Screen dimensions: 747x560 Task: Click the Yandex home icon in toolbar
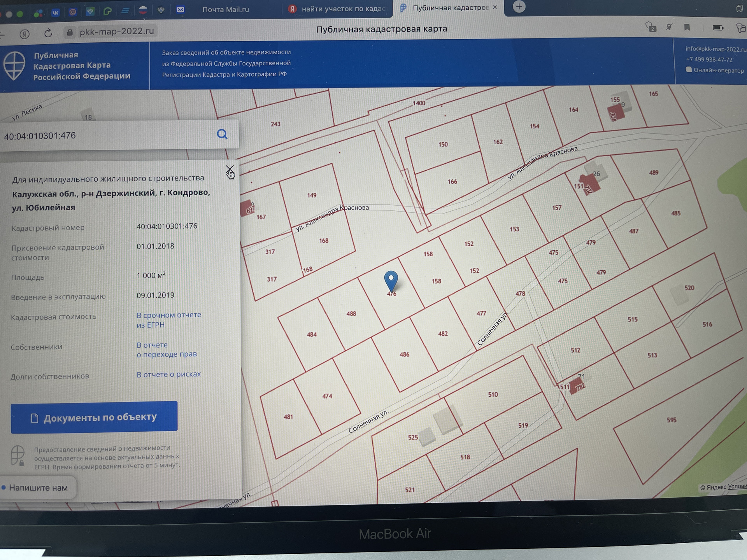(25, 34)
